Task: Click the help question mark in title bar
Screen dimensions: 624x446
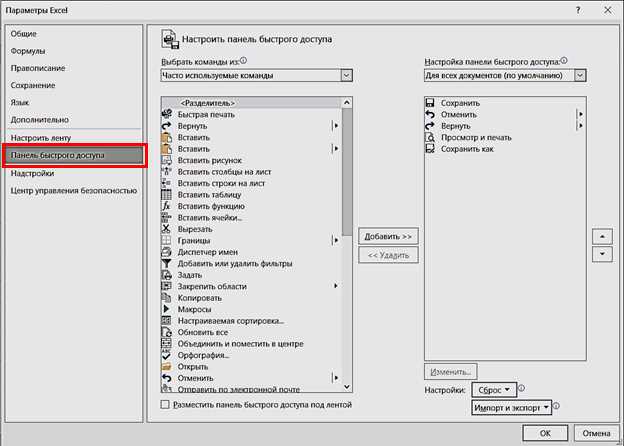Action: [x=578, y=11]
